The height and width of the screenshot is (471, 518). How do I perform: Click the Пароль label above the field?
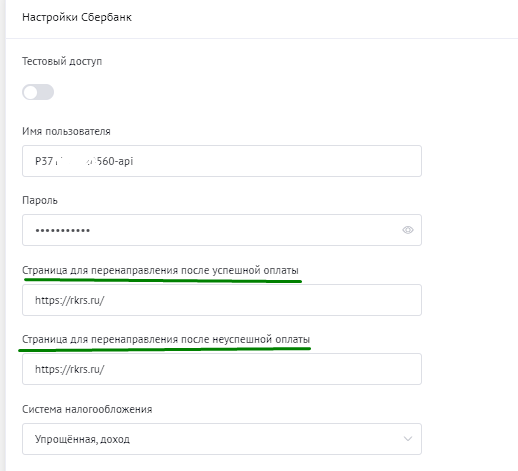pyautogui.click(x=40, y=200)
